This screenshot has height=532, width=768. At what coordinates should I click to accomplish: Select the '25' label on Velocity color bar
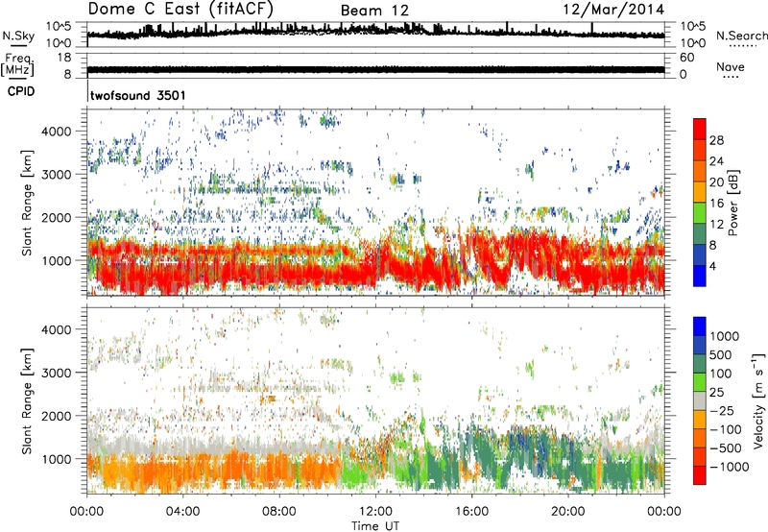tap(716, 393)
